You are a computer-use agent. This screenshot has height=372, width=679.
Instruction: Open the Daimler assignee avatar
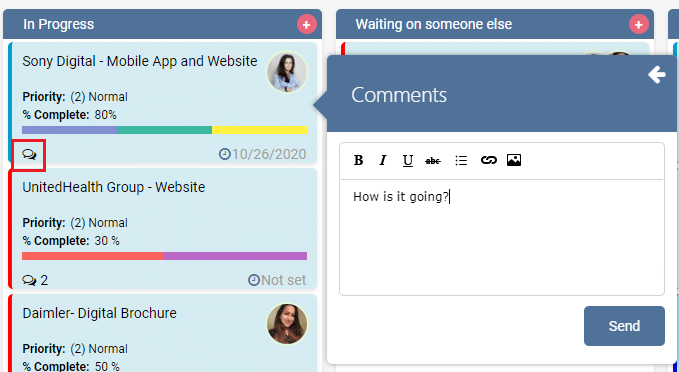pyautogui.click(x=287, y=323)
